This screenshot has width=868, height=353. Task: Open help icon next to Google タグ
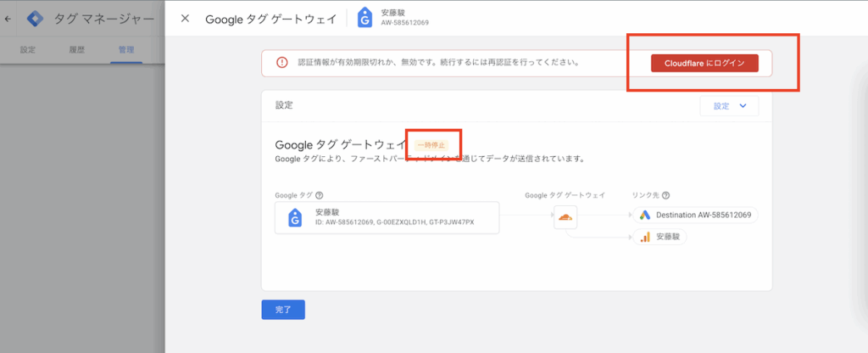point(319,195)
